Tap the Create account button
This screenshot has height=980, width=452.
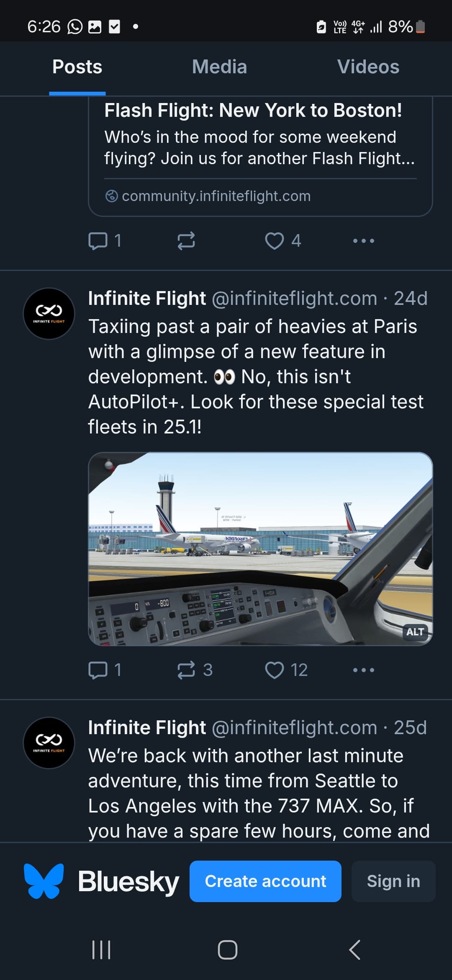pyautogui.click(x=265, y=881)
